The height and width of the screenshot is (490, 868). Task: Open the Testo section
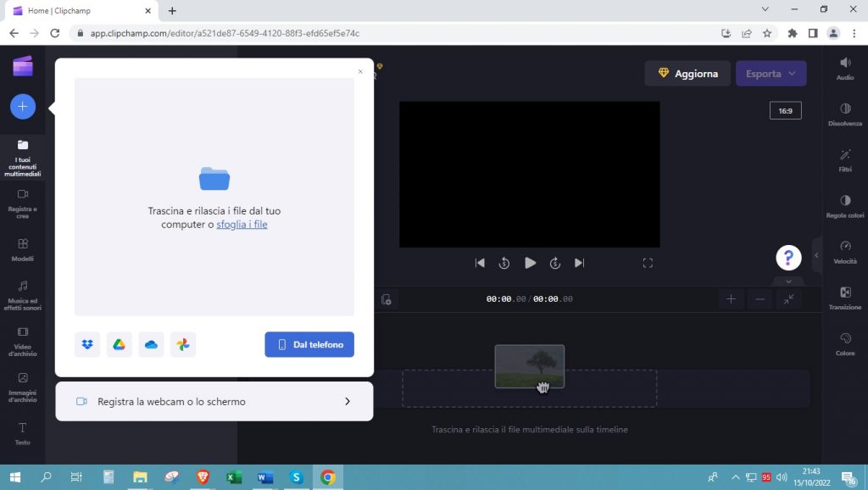click(22, 431)
